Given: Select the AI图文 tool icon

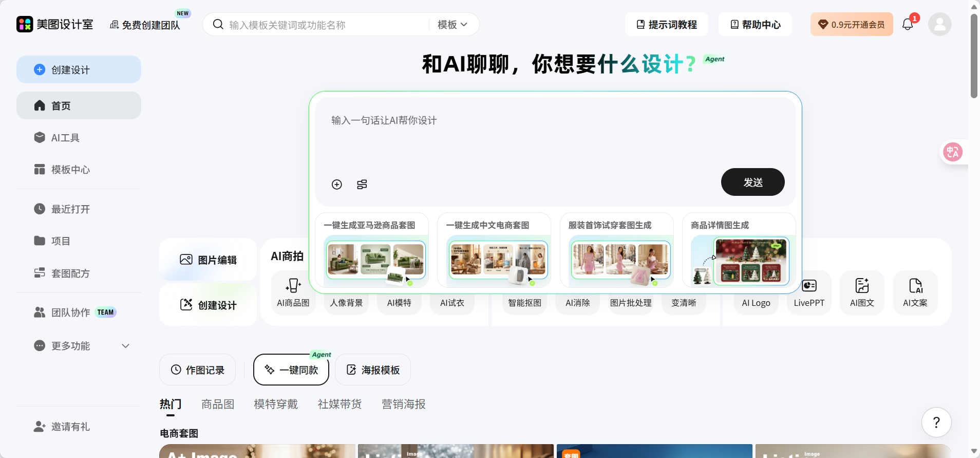Looking at the screenshot, I should [862, 286].
